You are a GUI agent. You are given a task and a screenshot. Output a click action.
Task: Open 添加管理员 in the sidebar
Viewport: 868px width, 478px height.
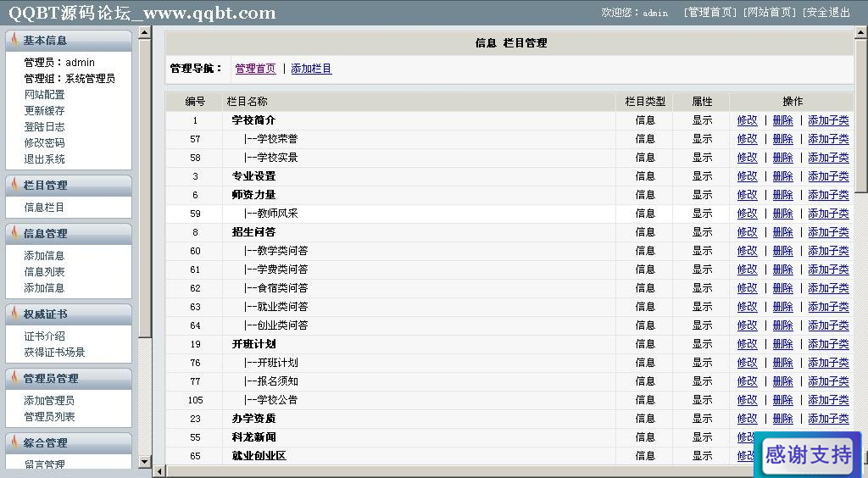(x=49, y=400)
